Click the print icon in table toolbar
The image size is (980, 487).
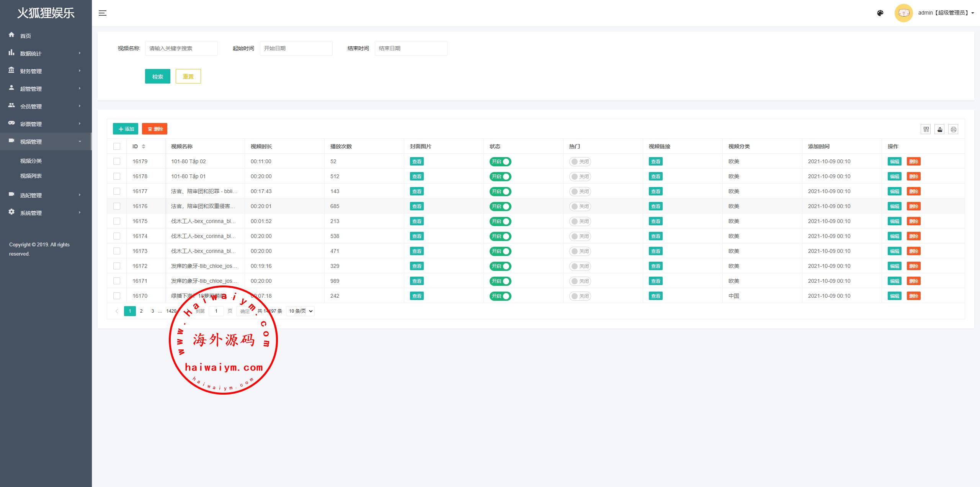click(953, 130)
